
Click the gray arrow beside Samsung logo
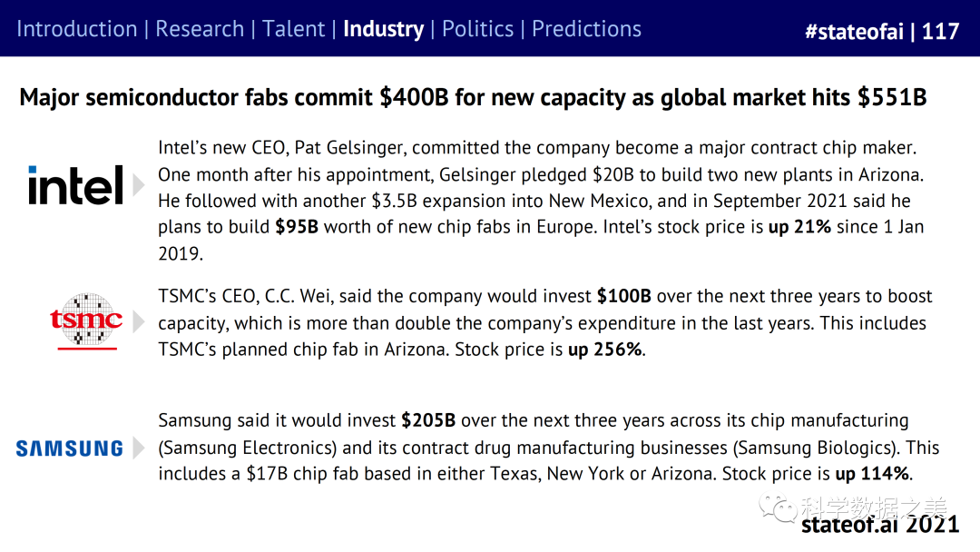tap(138, 448)
